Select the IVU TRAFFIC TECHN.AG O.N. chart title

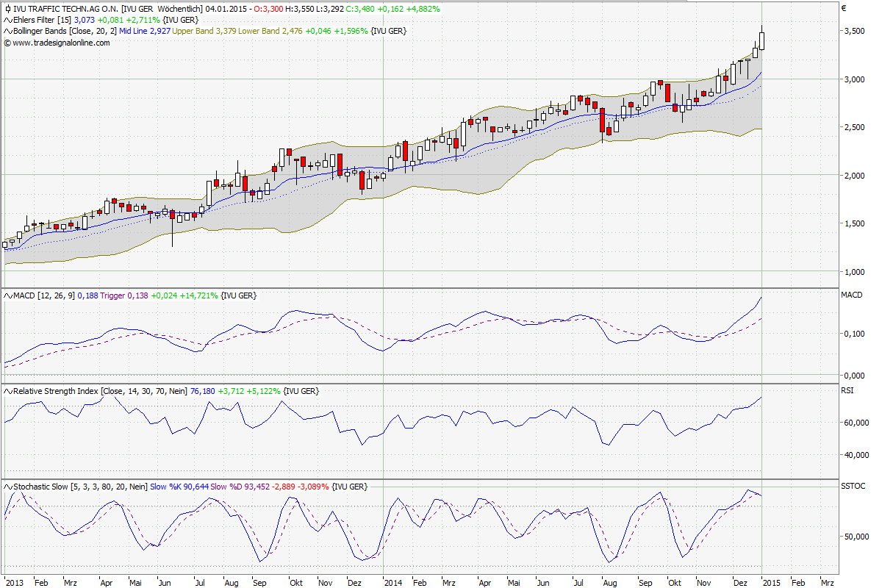tap(65, 9)
